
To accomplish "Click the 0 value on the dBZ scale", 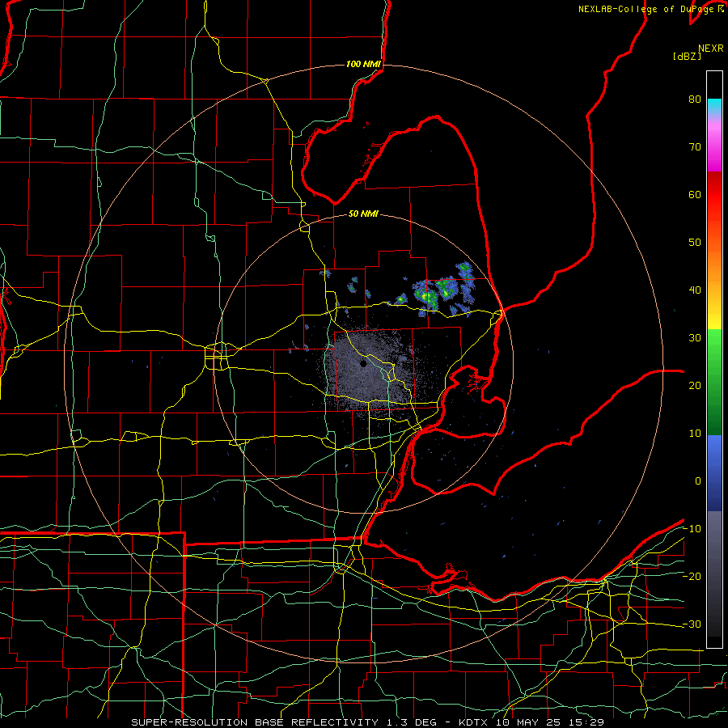I will coord(698,481).
